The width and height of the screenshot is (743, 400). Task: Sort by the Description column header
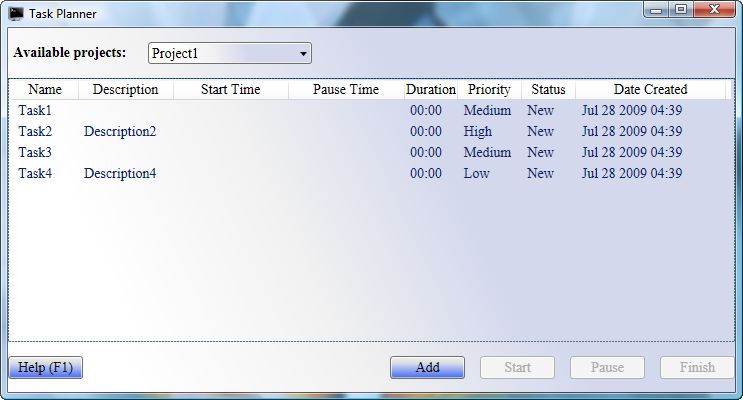point(125,90)
